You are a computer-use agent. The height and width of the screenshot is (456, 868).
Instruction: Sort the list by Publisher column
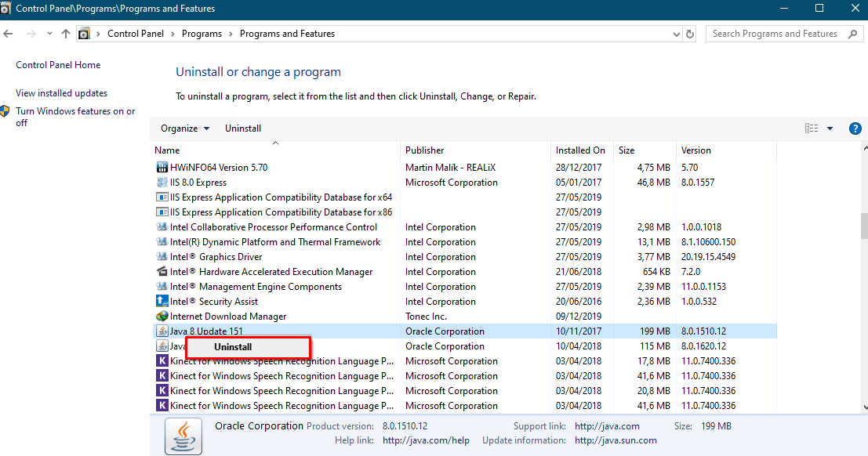475,150
